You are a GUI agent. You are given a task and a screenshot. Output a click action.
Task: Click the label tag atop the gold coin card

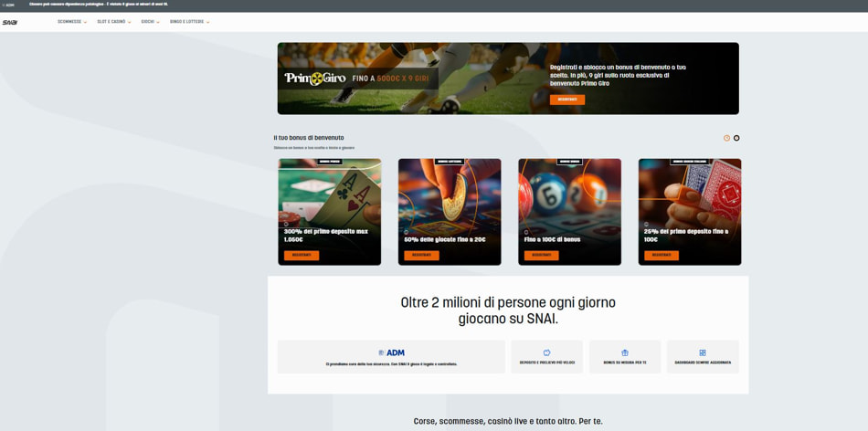pos(450,162)
